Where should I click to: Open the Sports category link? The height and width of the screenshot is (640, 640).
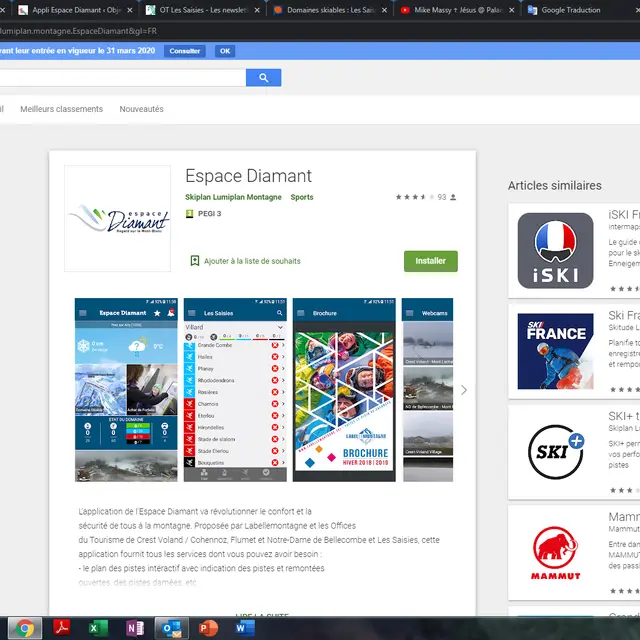click(302, 197)
